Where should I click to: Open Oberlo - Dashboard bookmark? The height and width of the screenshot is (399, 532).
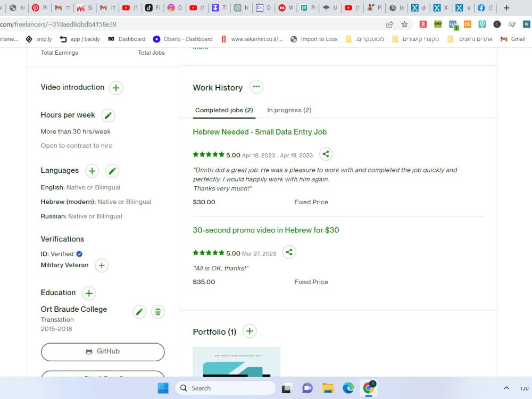tap(183, 39)
